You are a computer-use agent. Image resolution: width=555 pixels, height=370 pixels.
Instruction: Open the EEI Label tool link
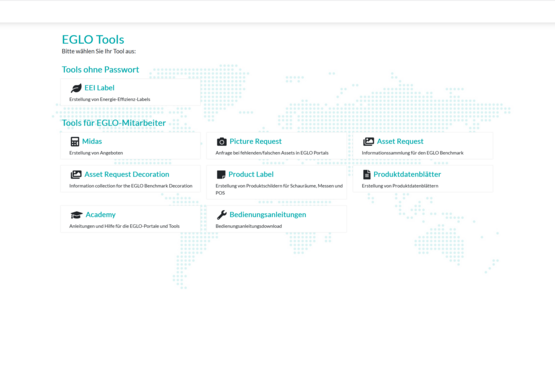tap(99, 88)
